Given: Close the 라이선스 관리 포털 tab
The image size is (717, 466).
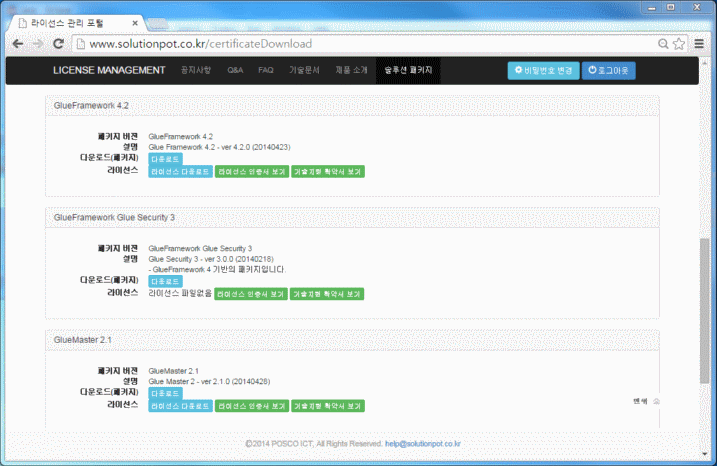Looking at the screenshot, I should pyautogui.click(x=135, y=20).
